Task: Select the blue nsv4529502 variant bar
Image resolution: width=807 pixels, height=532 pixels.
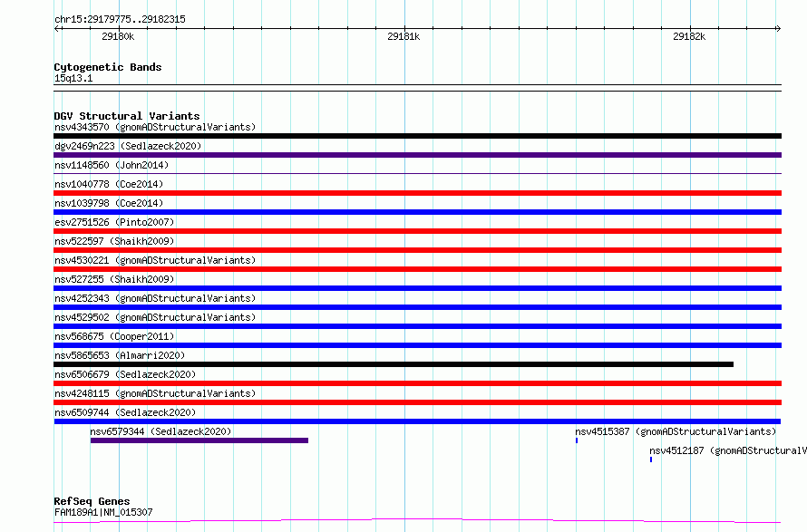Action: click(417, 326)
